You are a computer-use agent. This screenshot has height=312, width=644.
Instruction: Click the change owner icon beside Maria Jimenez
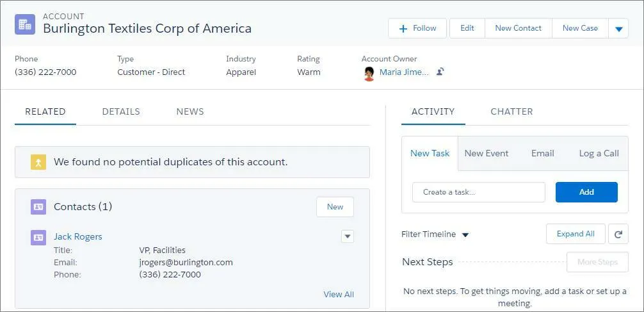pyautogui.click(x=440, y=72)
